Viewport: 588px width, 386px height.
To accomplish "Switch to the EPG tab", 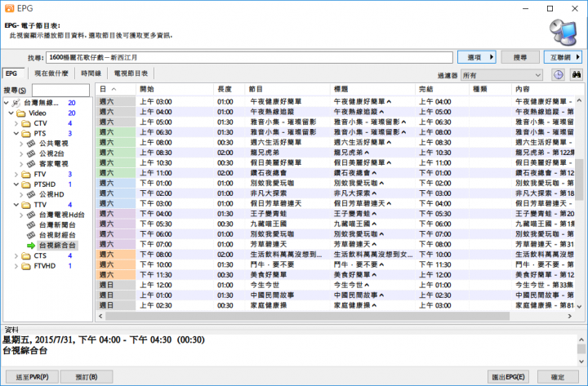I will [x=13, y=73].
